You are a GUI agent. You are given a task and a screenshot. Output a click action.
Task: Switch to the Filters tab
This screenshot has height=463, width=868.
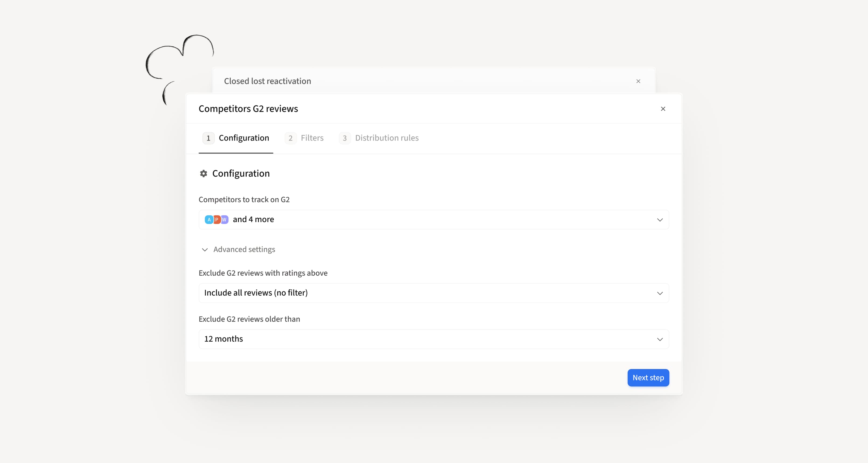click(312, 138)
